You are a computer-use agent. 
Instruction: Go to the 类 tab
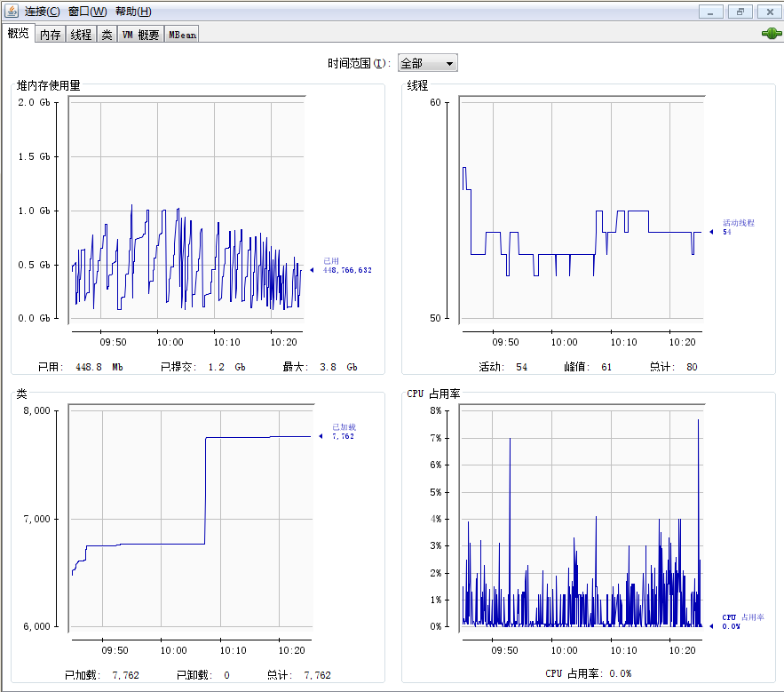(107, 35)
